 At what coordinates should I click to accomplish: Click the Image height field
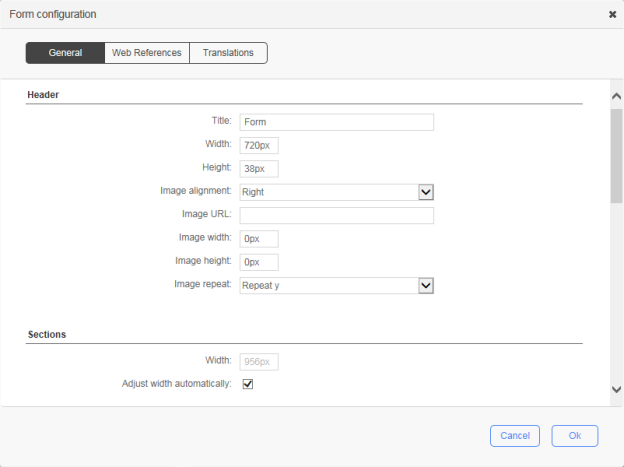(x=259, y=262)
